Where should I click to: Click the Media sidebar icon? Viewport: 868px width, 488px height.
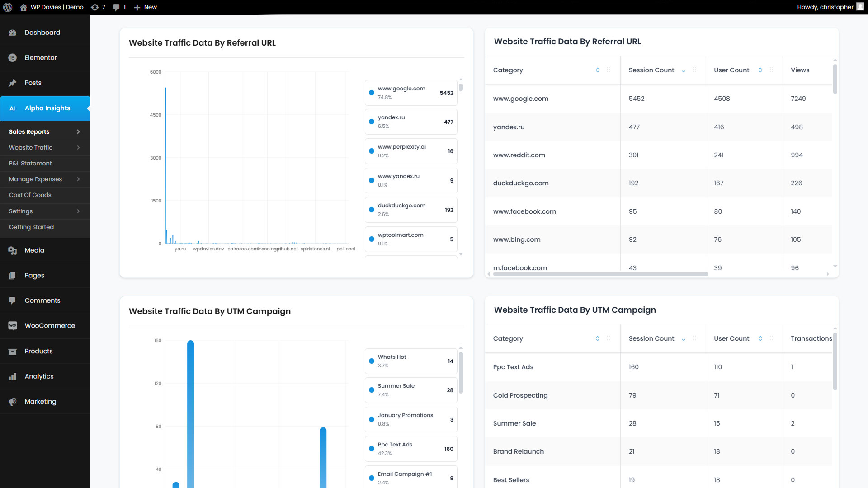(13, 250)
